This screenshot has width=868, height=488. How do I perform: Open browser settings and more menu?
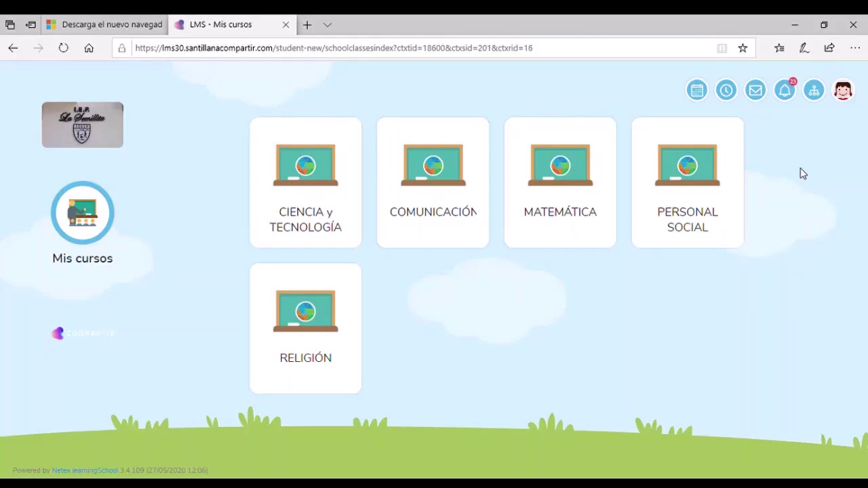(854, 48)
